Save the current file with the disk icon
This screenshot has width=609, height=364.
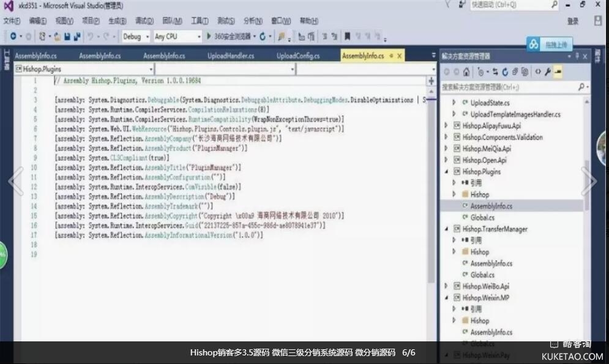click(67, 37)
